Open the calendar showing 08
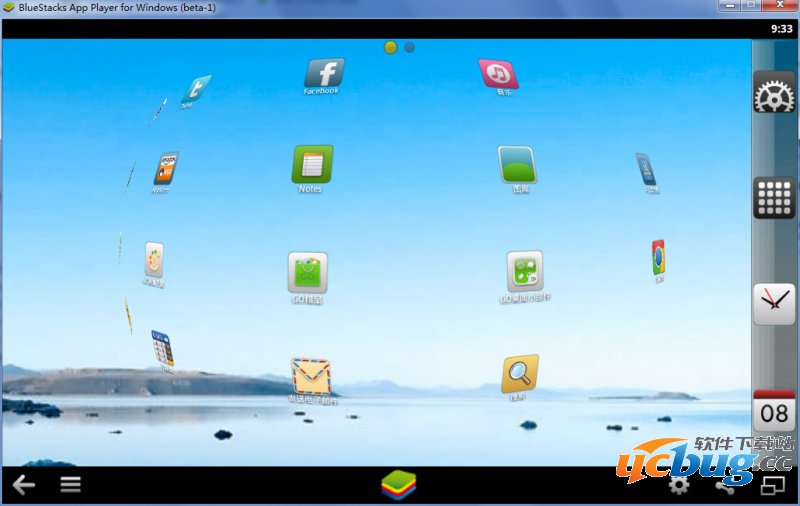 [773, 410]
